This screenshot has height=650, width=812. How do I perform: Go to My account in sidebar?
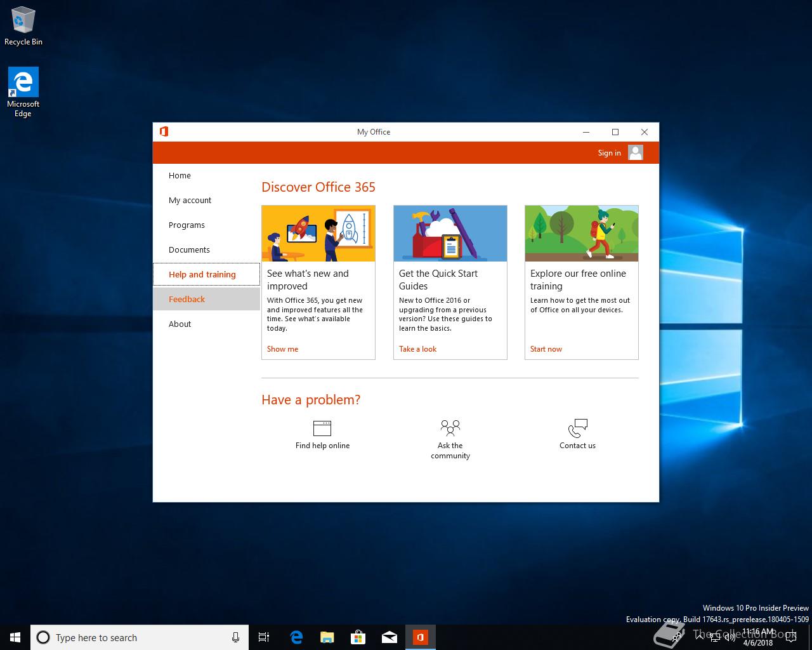click(x=206, y=201)
